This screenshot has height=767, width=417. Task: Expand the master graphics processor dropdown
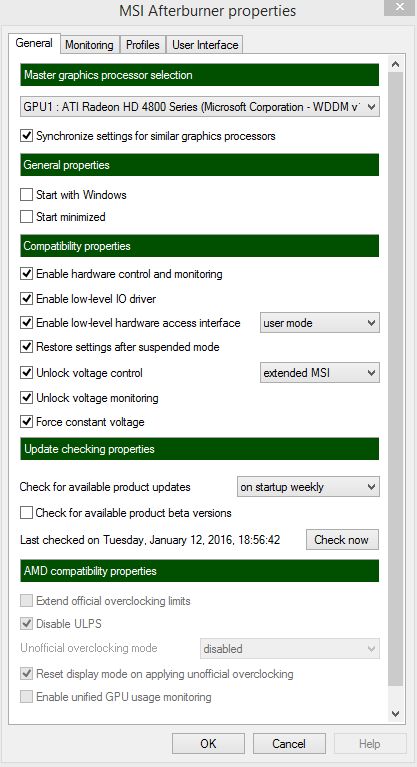pos(200,107)
